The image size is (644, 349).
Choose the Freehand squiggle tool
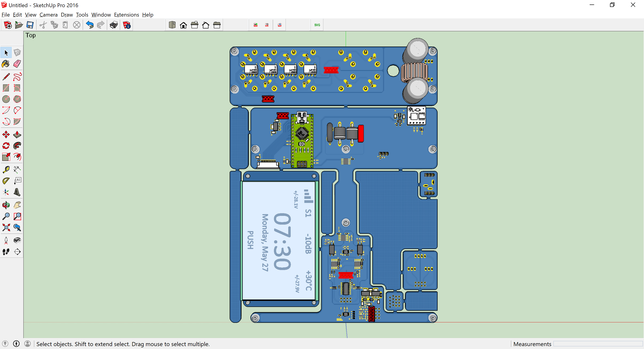(17, 77)
